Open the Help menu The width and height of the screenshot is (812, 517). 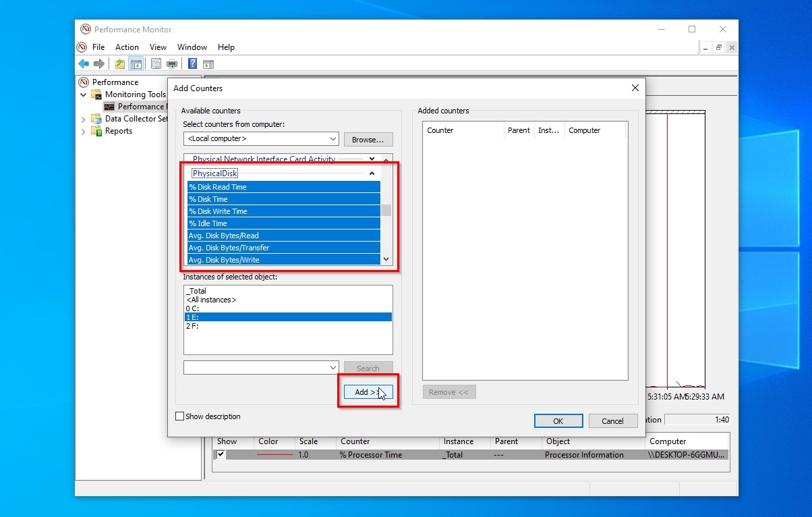pos(226,47)
